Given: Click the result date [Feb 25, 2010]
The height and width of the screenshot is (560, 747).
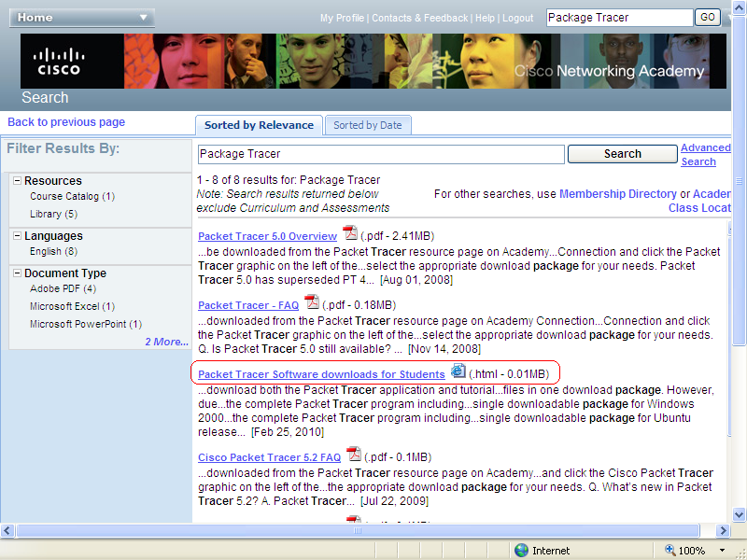Looking at the screenshot, I should pyautogui.click(x=288, y=432).
